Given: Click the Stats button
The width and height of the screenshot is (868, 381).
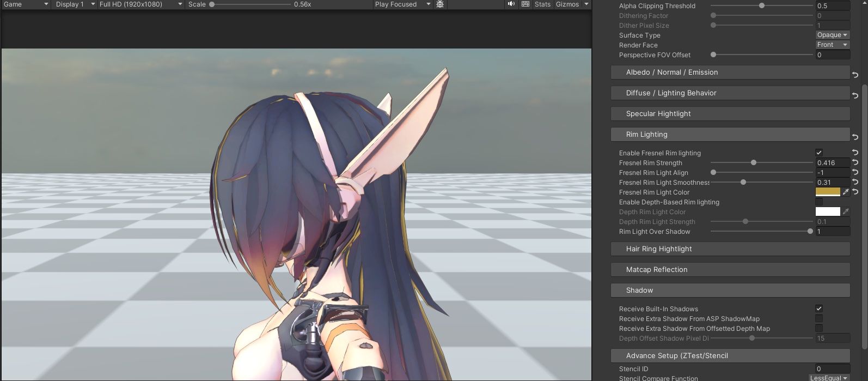Looking at the screenshot, I should pyautogui.click(x=542, y=4).
